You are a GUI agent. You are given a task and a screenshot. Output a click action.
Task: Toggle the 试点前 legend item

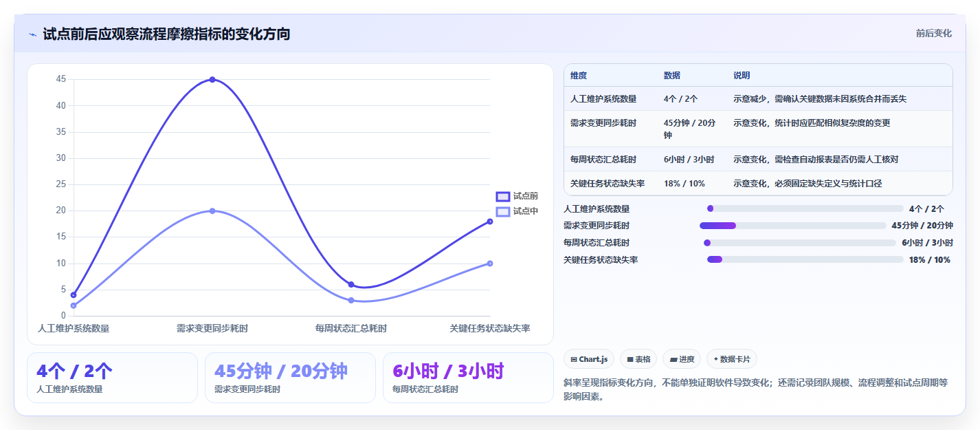[517, 196]
